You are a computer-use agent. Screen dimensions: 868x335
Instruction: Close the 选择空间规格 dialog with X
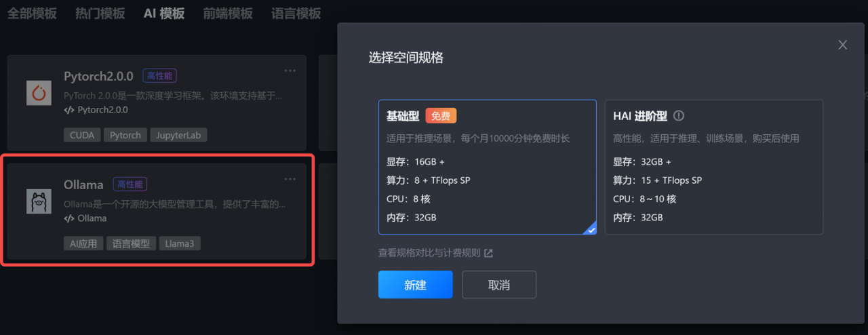(x=843, y=45)
